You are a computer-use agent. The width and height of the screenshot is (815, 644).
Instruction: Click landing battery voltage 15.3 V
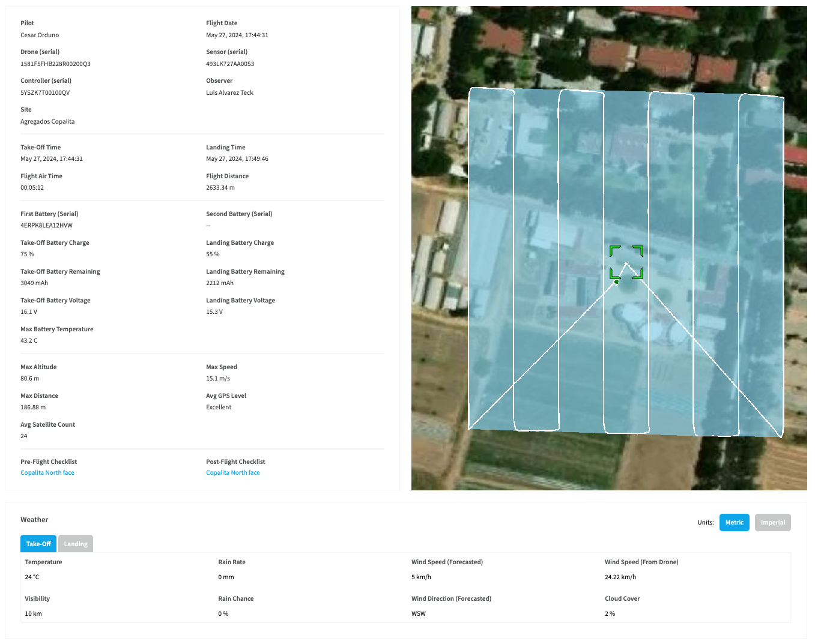tap(214, 312)
